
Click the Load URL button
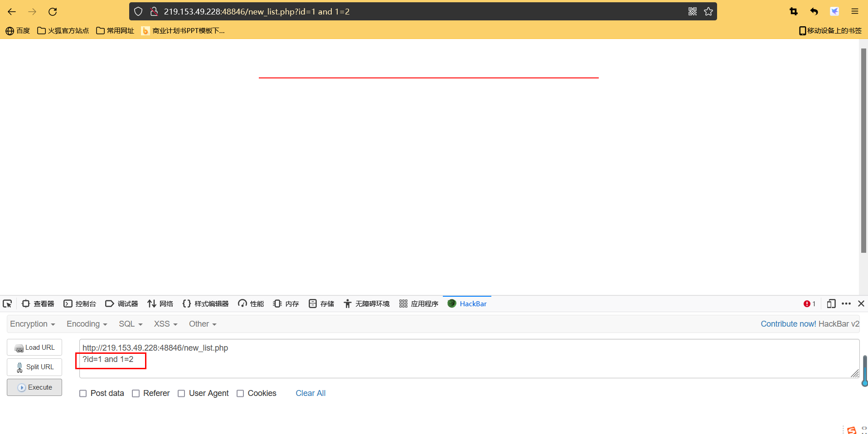click(x=34, y=347)
